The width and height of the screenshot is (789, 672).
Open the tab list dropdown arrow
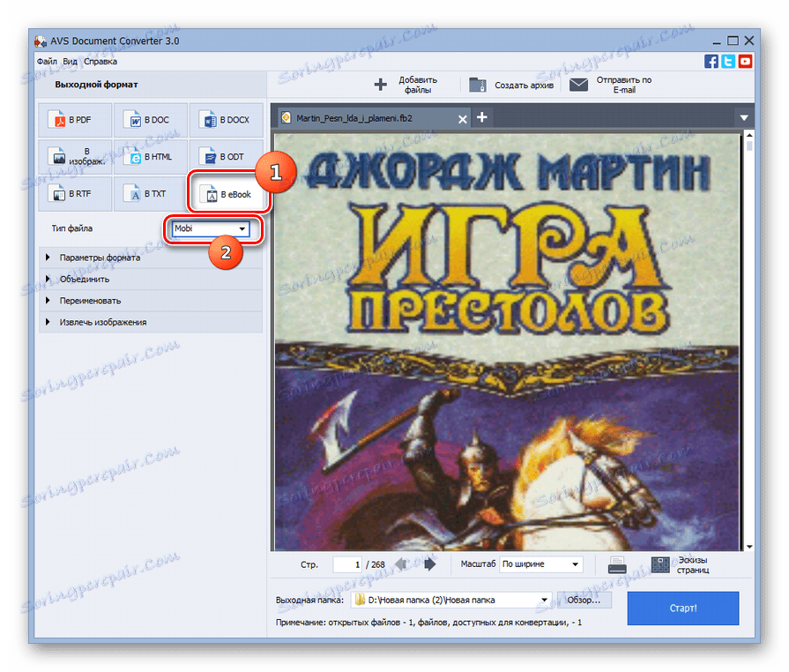(x=744, y=118)
